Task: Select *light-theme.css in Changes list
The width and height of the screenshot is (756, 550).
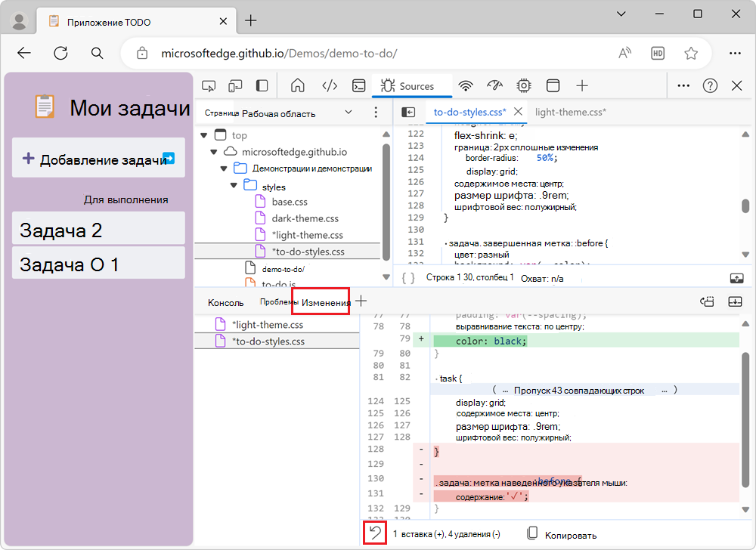Action: [x=277, y=325]
